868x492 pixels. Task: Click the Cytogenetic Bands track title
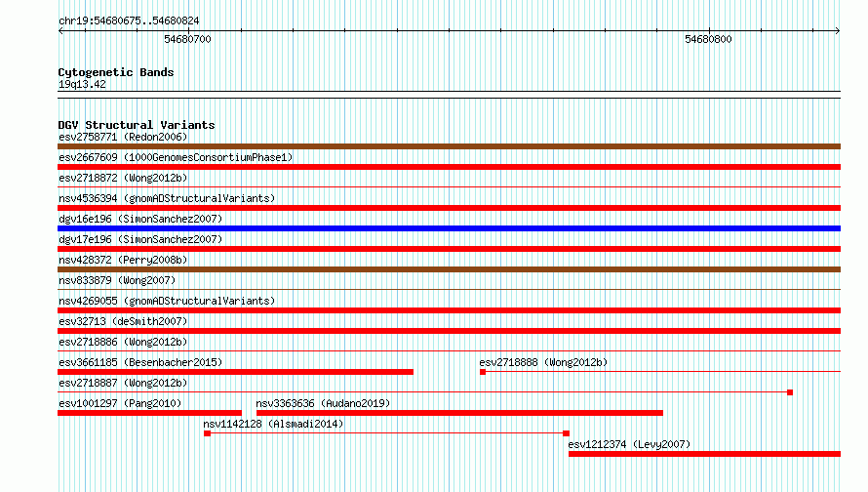click(116, 72)
